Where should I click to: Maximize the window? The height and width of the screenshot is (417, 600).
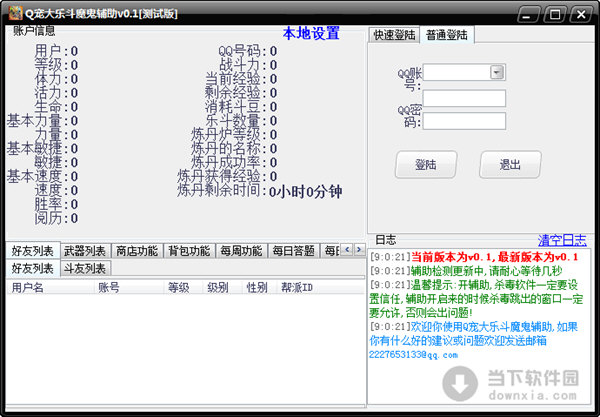pyautogui.click(x=555, y=15)
